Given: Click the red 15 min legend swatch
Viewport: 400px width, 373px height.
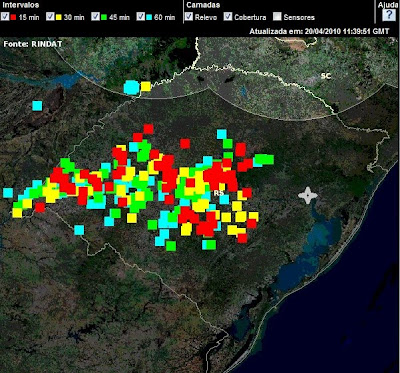Looking at the screenshot, I should [14, 17].
